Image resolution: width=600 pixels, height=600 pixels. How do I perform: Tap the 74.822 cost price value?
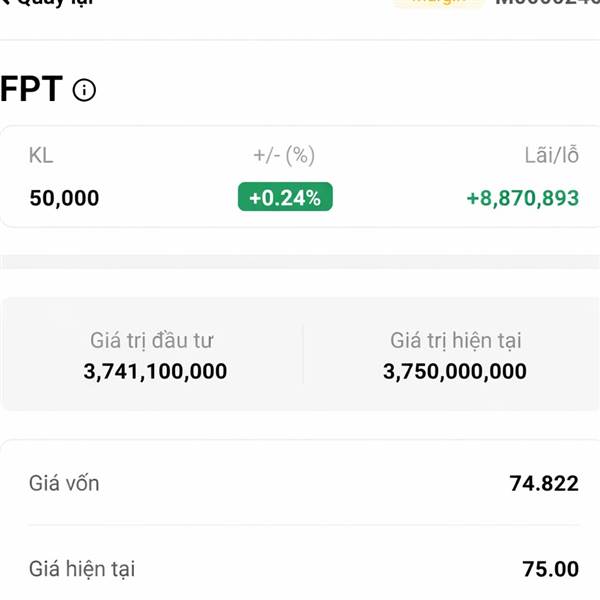click(x=544, y=484)
